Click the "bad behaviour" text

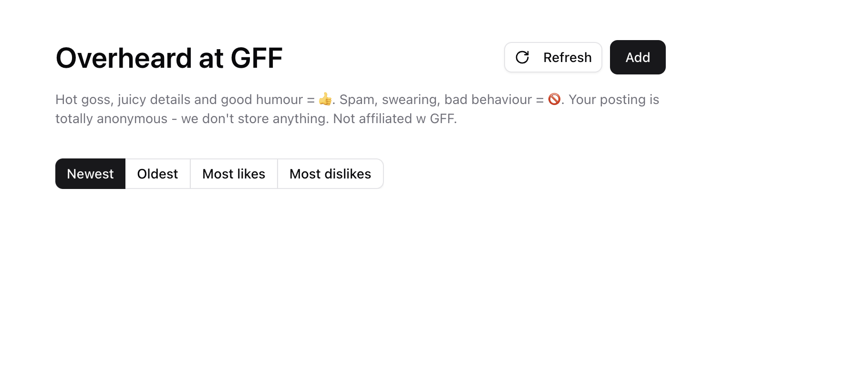(x=488, y=99)
